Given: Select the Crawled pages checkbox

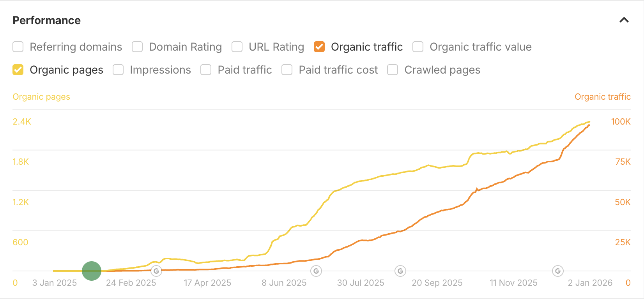Looking at the screenshot, I should pyautogui.click(x=393, y=70).
